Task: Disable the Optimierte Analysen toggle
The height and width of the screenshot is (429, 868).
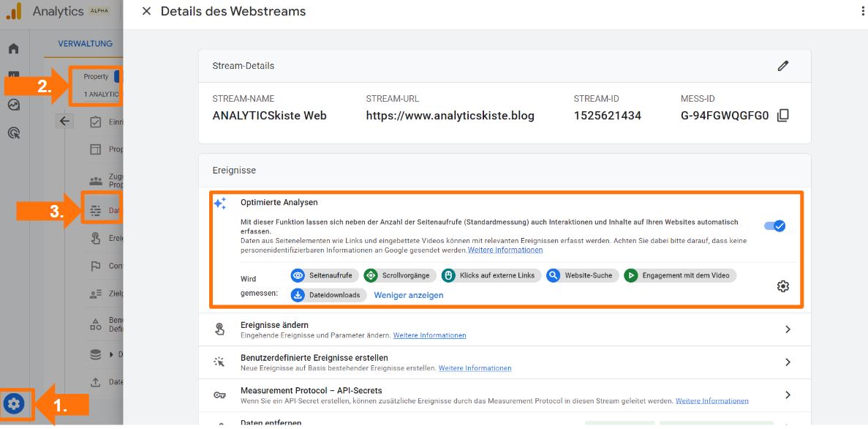Action: (775, 226)
